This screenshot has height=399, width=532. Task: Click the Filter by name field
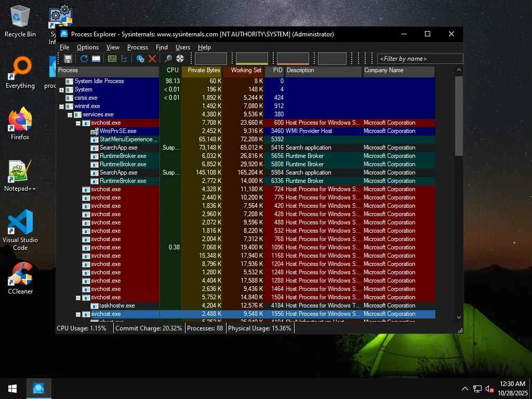pos(420,59)
